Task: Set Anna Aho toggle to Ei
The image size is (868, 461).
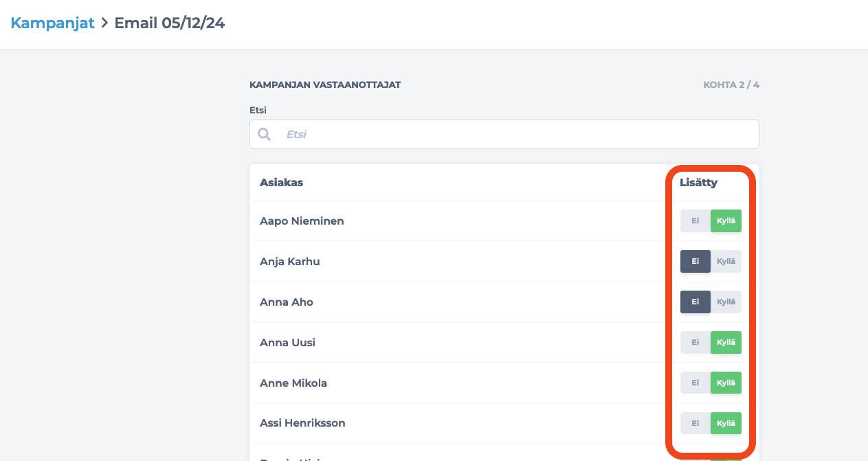Action: pos(695,302)
